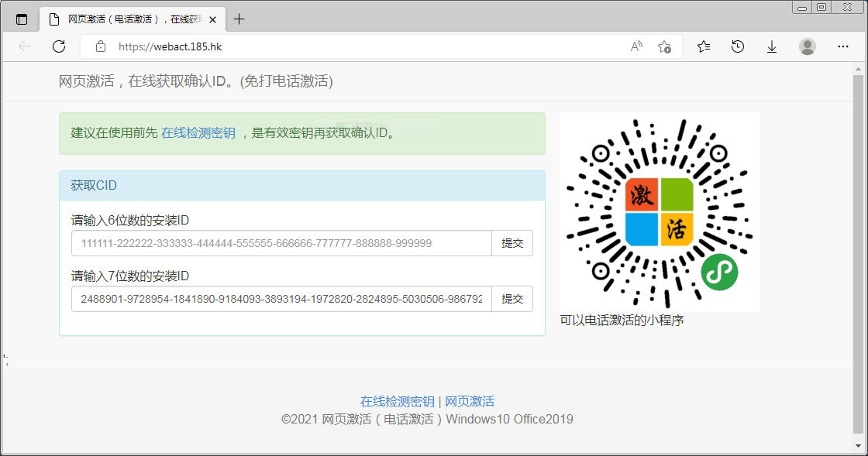The width and height of the screenshot is (868, 456).
Task: Add this page to favorites star
Action: (664, 46)
